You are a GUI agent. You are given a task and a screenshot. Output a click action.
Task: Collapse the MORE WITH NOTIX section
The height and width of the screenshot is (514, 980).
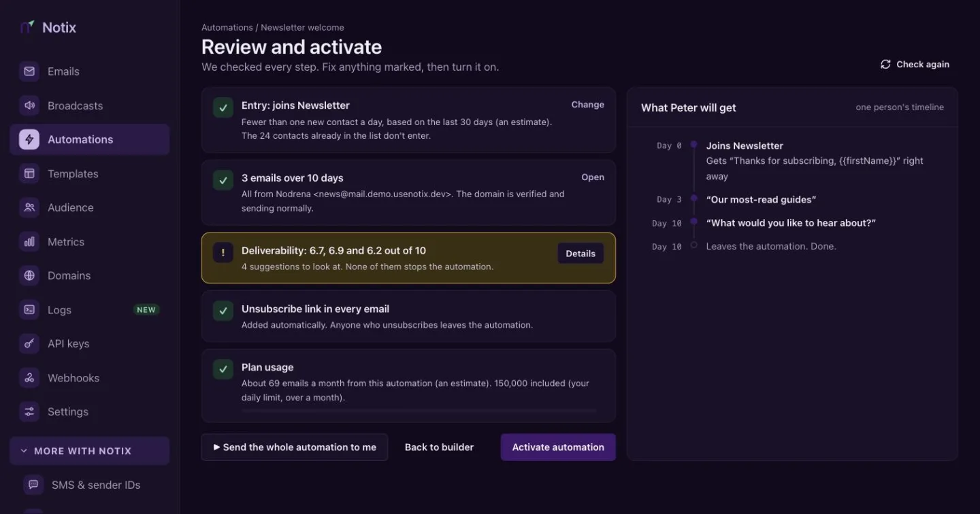pos(90,451)
